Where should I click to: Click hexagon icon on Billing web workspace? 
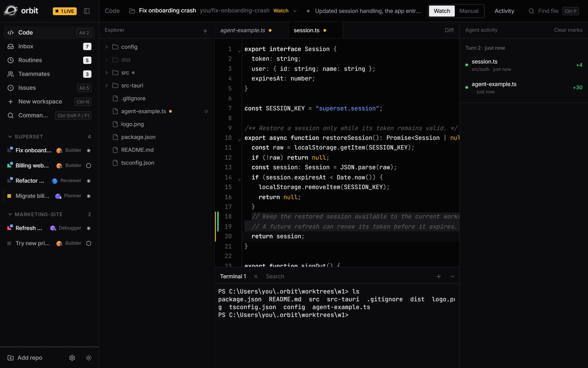(x=89, y=166)
